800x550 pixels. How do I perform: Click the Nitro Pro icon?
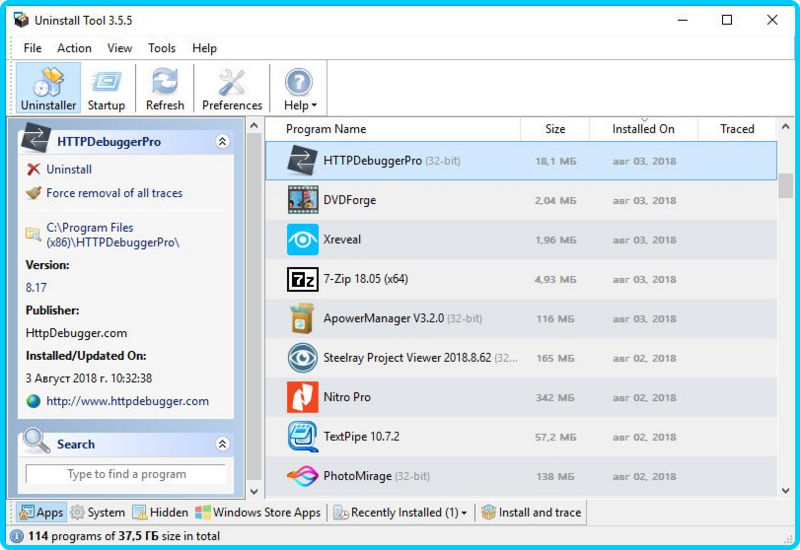303,397
